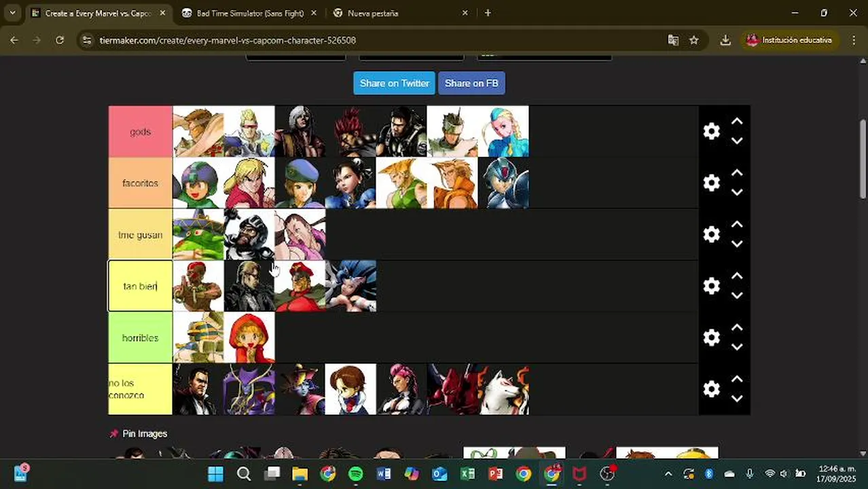Open File Explorer from taskbar

[300, 473]
